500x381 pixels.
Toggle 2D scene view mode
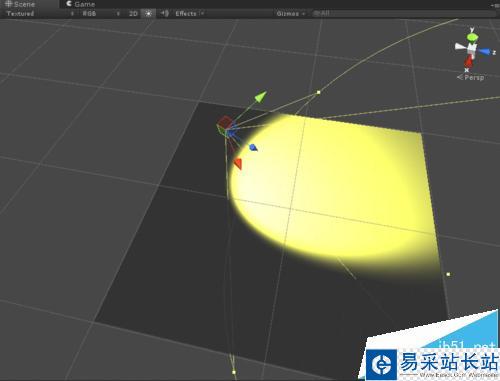pyautogui.click(x=133, y=13)
